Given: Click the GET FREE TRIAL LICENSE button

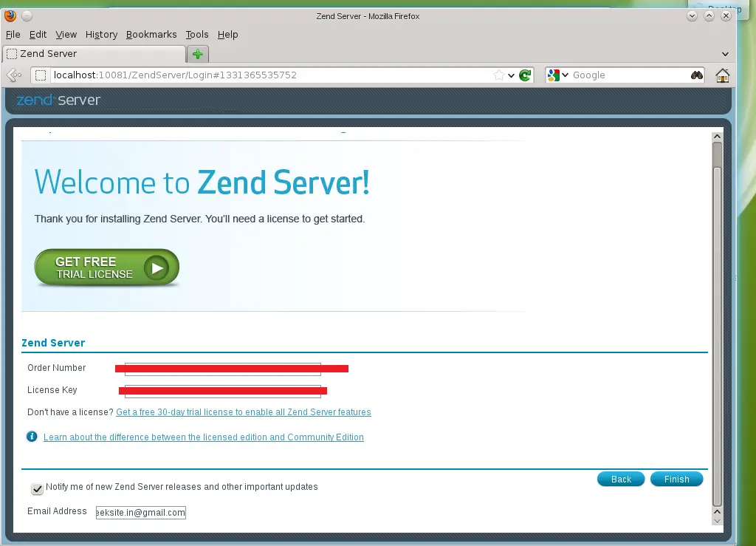Looking at the screenshot, I should point(106,267).
